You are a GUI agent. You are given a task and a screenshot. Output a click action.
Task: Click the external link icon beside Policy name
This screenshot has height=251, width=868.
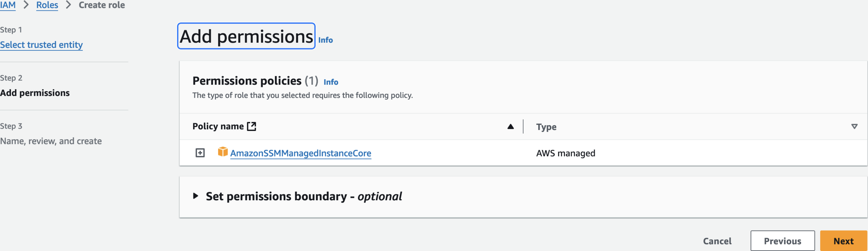251,127
